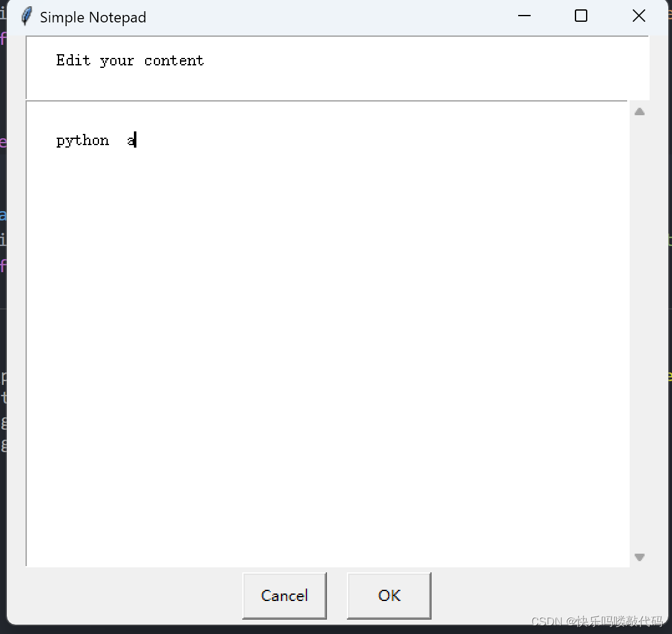The width and height of the screenshot is (672, 634).
Task: Click the feather icon in title bar
Action: [27, 17]
